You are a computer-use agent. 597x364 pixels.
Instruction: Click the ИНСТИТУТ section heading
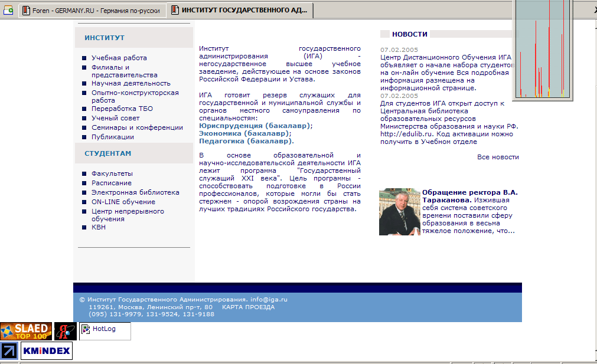pyautogui.click(x=105, y=38)
